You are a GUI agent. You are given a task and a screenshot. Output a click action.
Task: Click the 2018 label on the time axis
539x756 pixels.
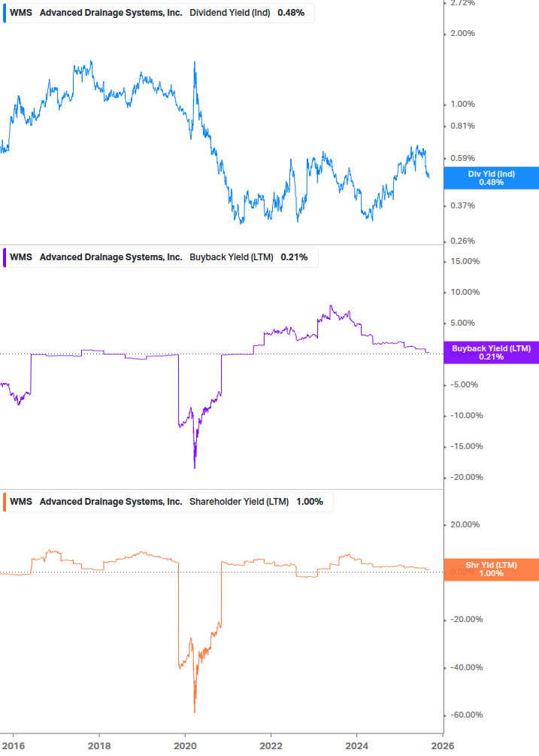tap(99, 746)
